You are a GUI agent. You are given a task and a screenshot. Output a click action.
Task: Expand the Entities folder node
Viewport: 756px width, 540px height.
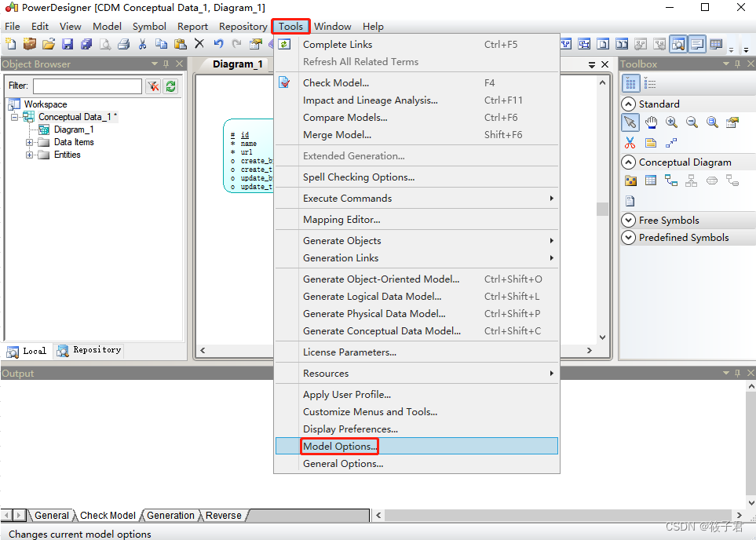[x=29, y=155]
